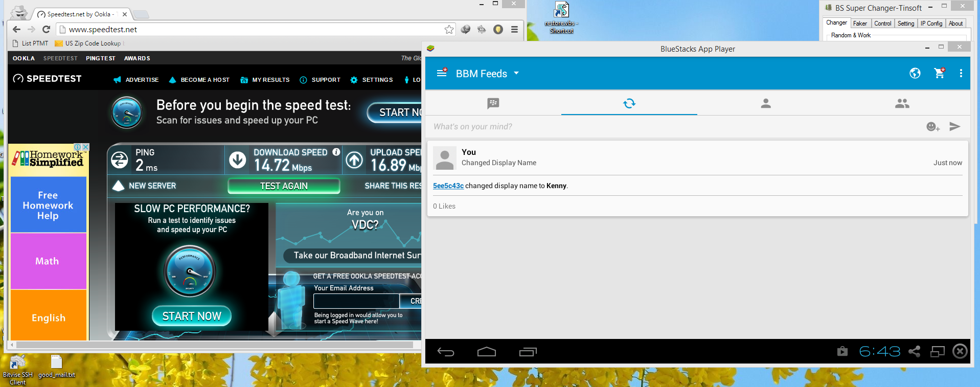Open Speedtest SETTINGS menu item
This screenshot has width=980, height=387.
pos(371,80)
